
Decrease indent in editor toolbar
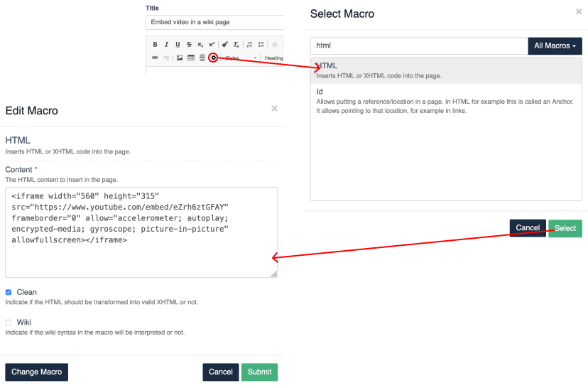(274, 44)
